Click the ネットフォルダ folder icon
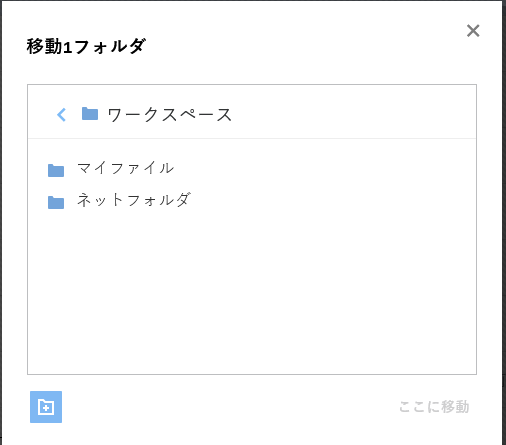Viewport: 506px width, 445px height. (56, 202)
